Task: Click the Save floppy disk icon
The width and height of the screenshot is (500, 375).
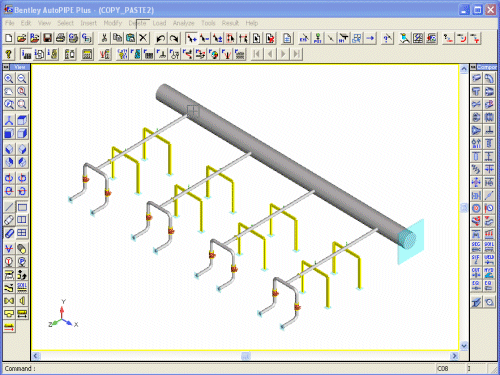Action: 47,38
